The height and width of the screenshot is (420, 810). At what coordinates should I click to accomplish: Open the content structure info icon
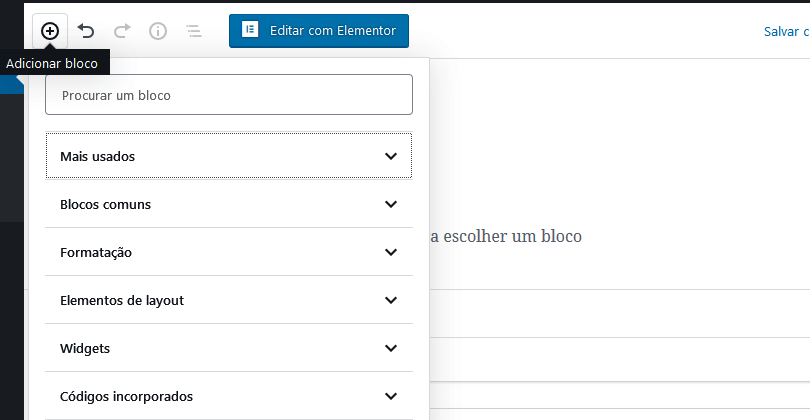click(x=158, y=31)
